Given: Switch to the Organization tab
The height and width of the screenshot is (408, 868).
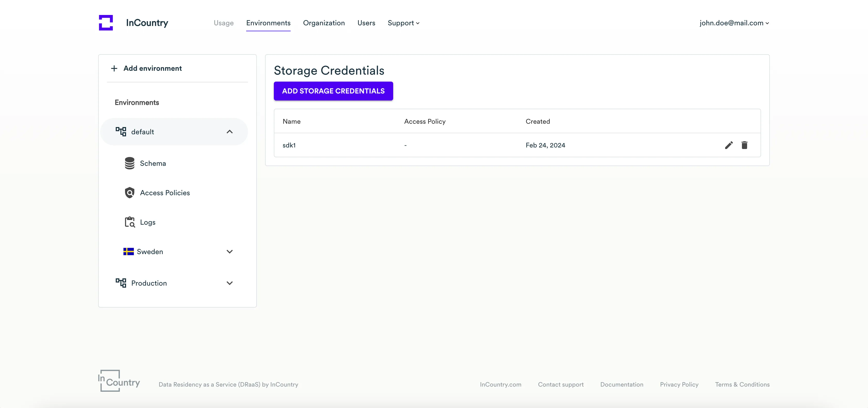Looking at the screenshot, I should click(323, 23).
